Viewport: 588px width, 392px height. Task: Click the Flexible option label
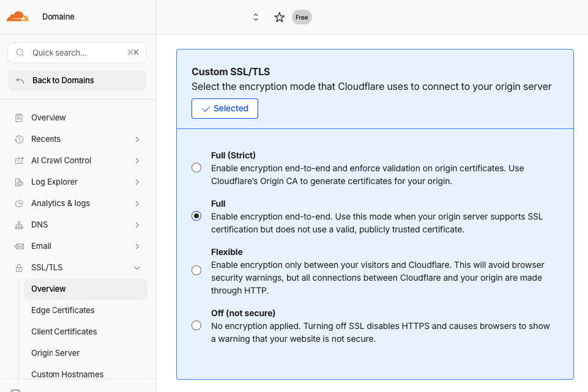click(227, 252)
